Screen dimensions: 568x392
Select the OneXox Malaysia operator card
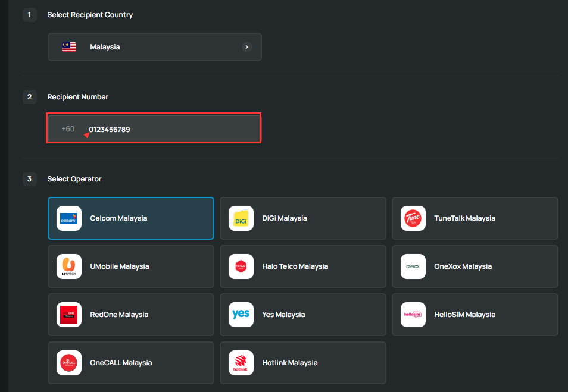475,266
